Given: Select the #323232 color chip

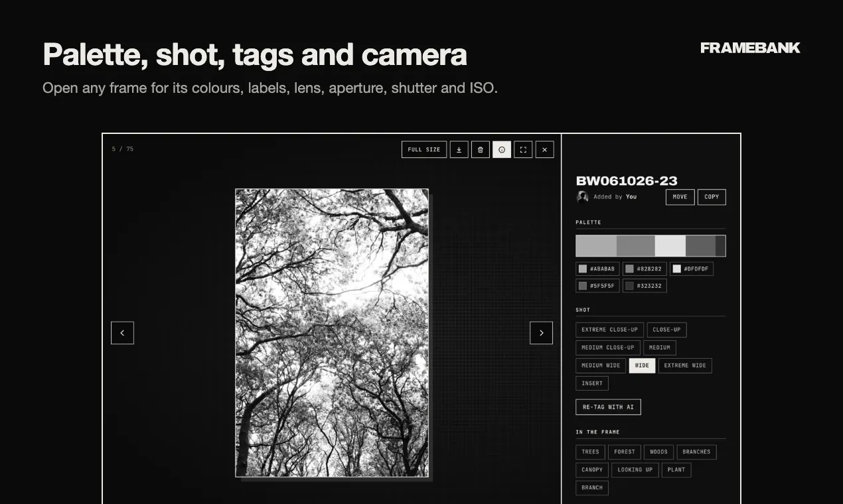Looking at the screenshot, I should pos(645,286).
